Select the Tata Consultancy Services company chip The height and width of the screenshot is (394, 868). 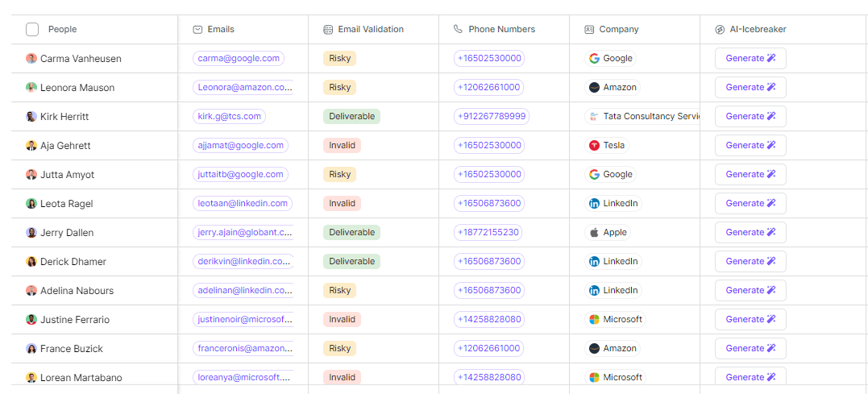click(x=643, y=117)
